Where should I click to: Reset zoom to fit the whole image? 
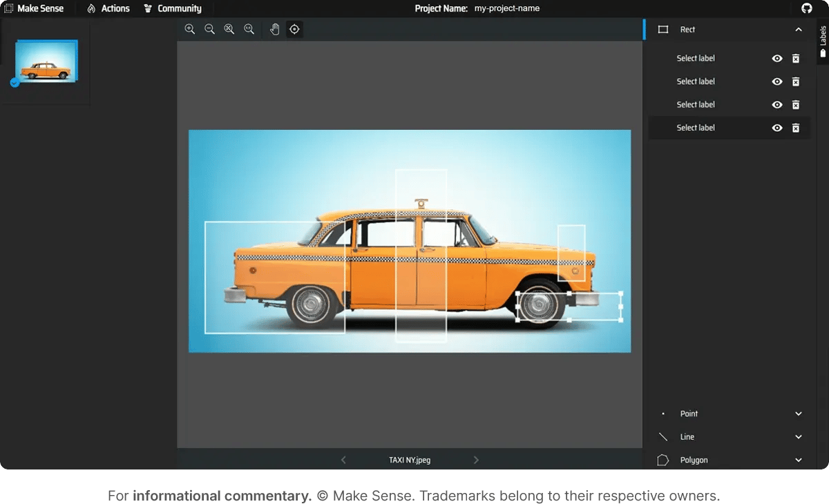tap(229, 29)
